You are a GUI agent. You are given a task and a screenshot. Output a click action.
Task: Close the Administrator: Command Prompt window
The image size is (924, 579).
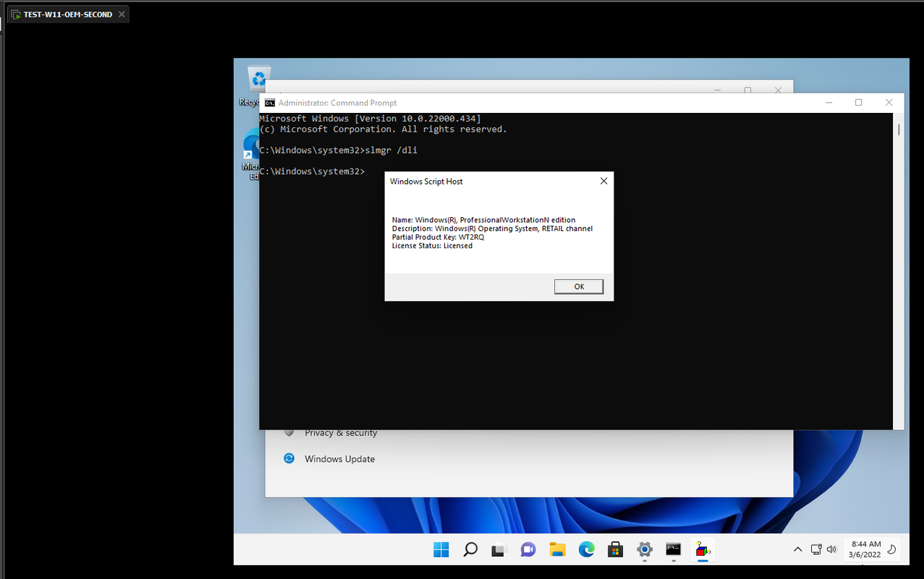tap(889, 103)
